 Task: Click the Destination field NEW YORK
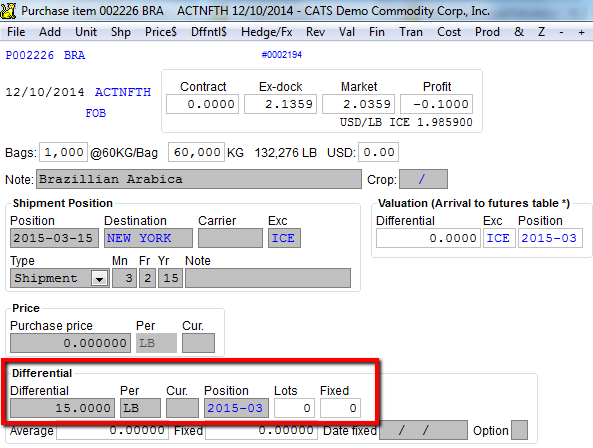[x=148, y=238]
